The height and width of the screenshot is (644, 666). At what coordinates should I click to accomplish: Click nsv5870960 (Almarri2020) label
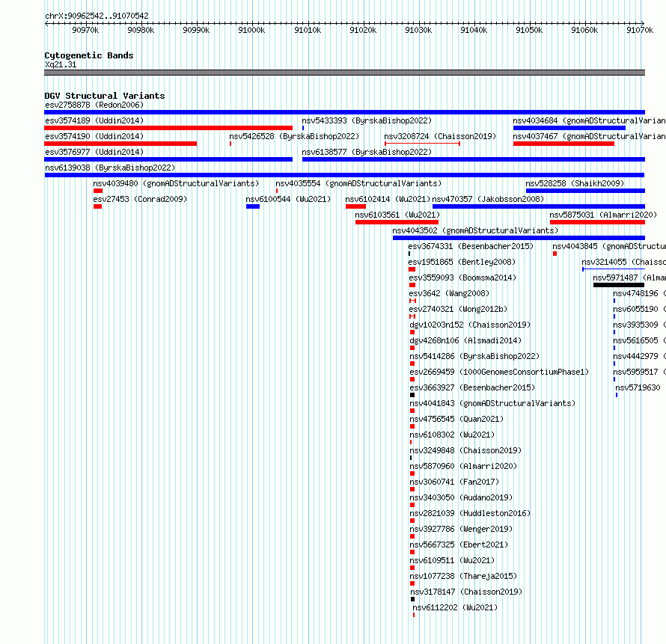click(463, 466)
